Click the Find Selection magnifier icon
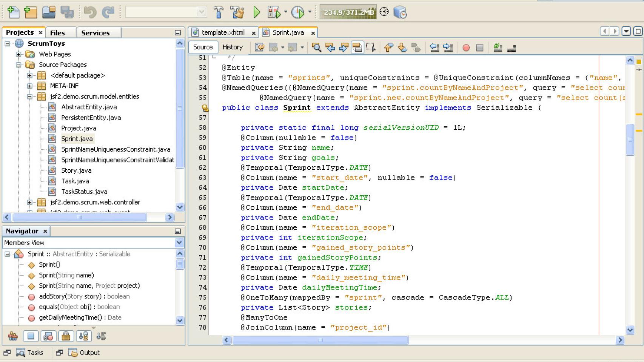 (316, 48)
